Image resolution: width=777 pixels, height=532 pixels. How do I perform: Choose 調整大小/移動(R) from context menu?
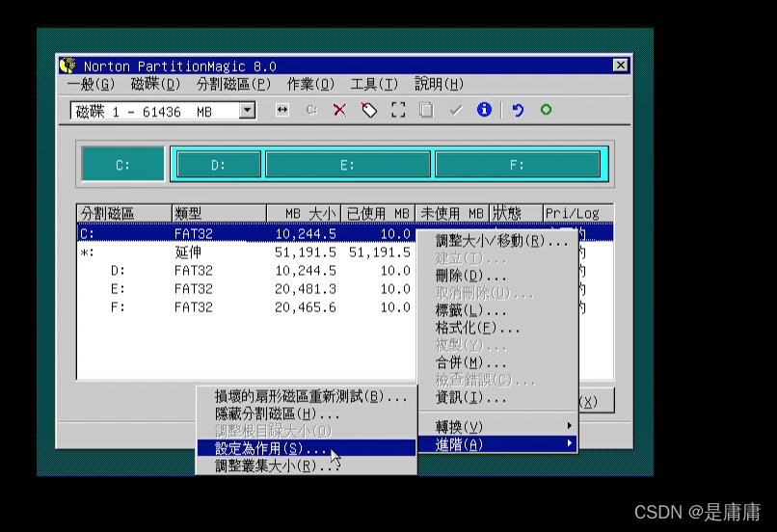click(498, 241)
